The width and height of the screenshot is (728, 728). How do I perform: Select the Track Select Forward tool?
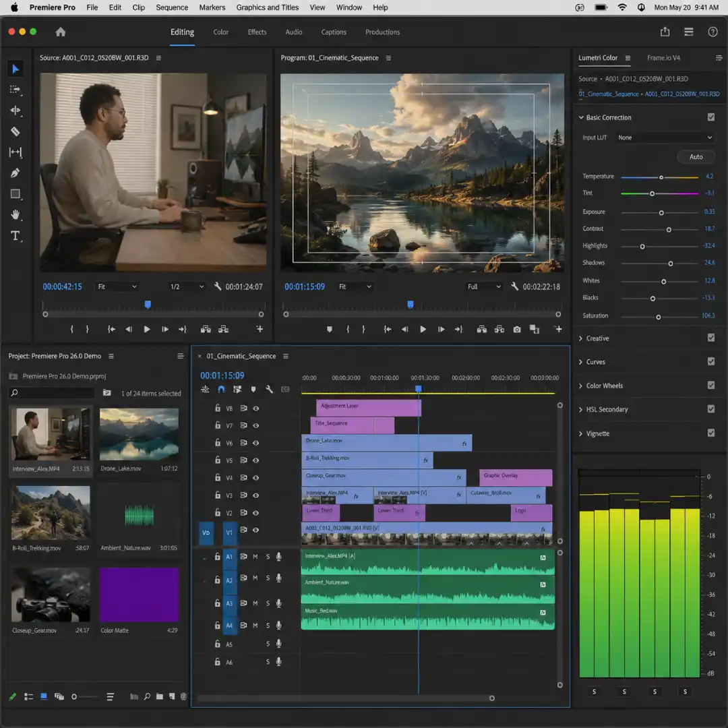click(x=16, y=90)
